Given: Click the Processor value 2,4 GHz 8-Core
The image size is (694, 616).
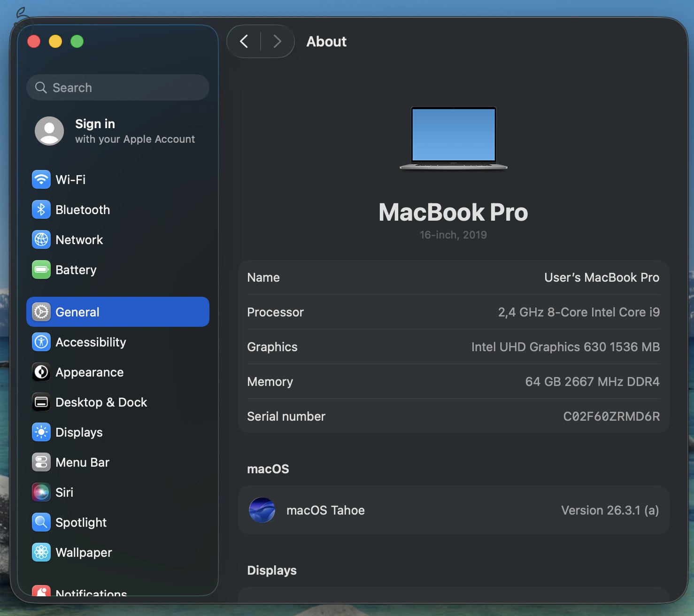Looking at the screenshot, I should 578,312.
